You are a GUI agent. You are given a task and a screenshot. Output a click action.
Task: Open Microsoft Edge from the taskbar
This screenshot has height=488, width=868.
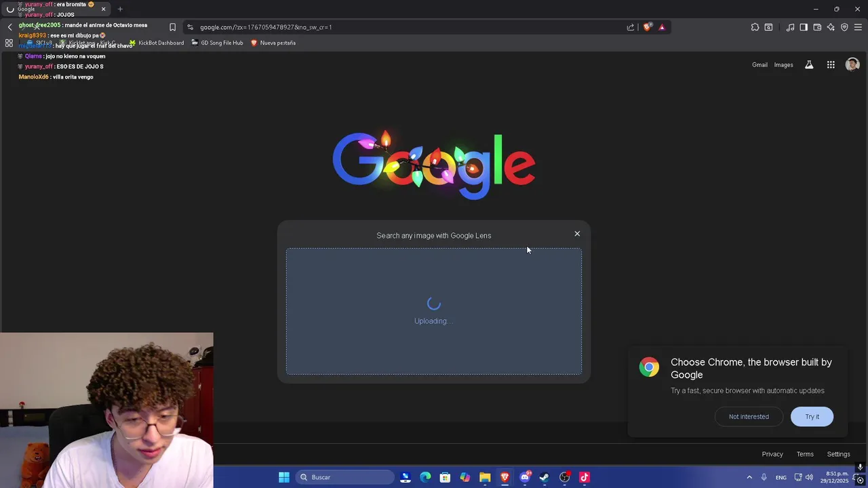[x=425, y=477]
